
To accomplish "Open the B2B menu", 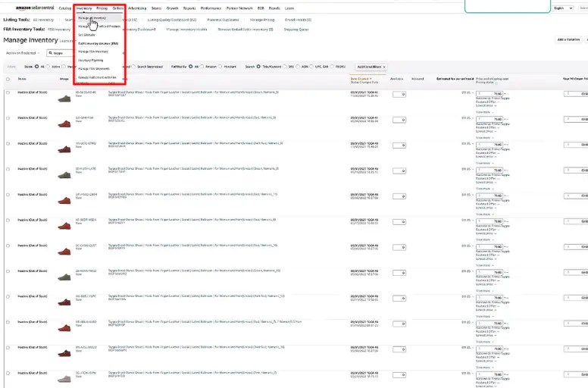I will point(261,8).
